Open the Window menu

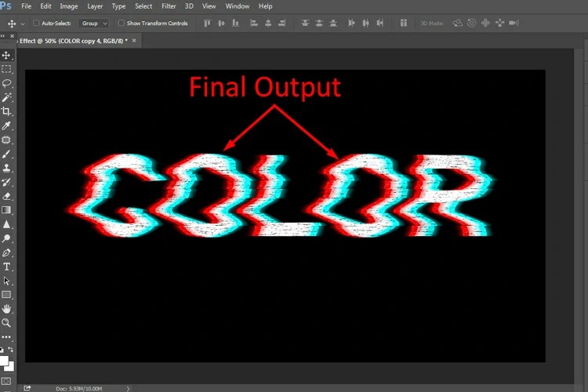pyautogui.click(x=238, y=6)
